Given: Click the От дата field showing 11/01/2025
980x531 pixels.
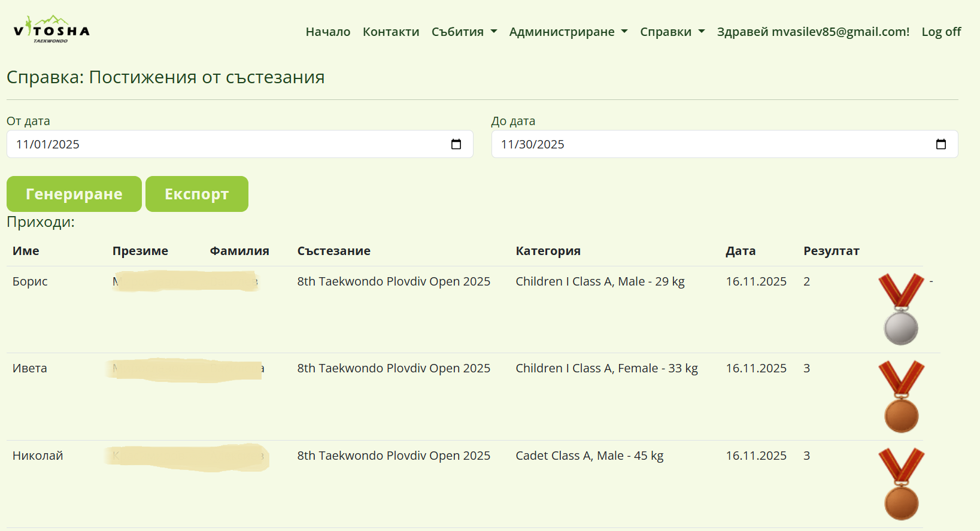Looking at the screenshot, I should tap(227, 144).
